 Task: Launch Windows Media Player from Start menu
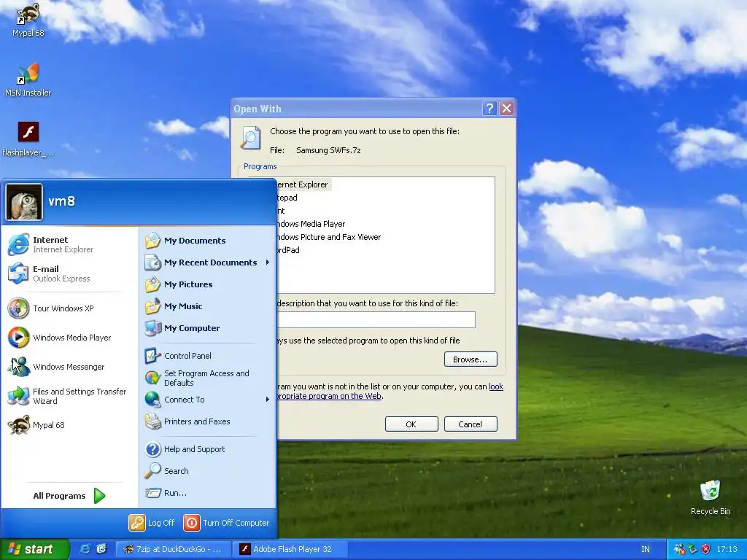pyautogui.click(x=69, y=338)
